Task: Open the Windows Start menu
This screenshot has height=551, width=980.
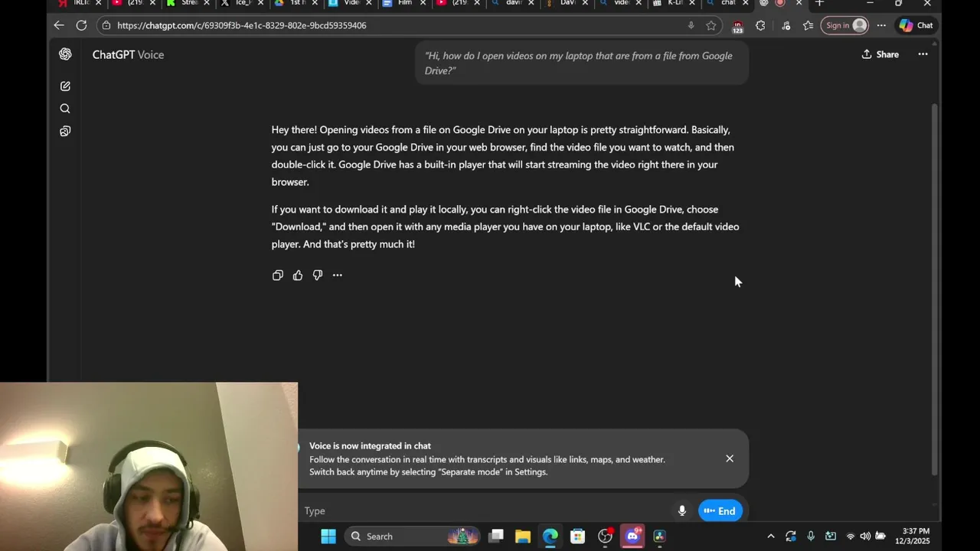Action: click(x=328, y=536)
